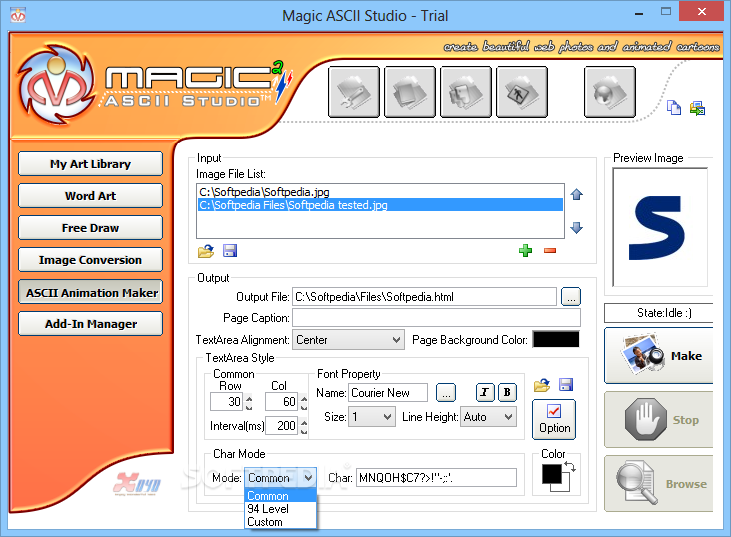Open font name chooser button
This screenshot has height=537, width=731.
tap(446, 392)
